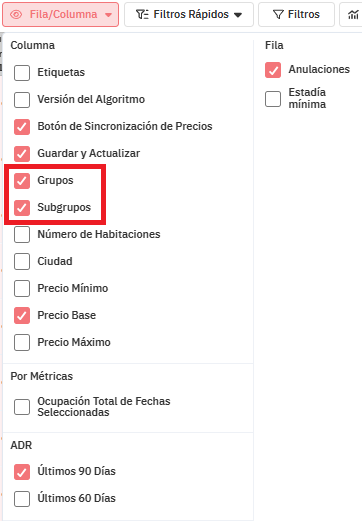The width and height of the screenshot is (362, 521).
Task: Click the chart icon at toolbar edge
Action: pos(353,15)
